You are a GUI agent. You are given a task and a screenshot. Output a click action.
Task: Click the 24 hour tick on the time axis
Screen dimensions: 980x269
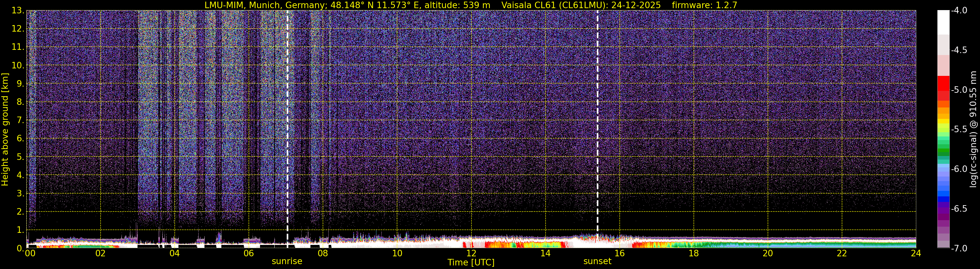(916, 253)
